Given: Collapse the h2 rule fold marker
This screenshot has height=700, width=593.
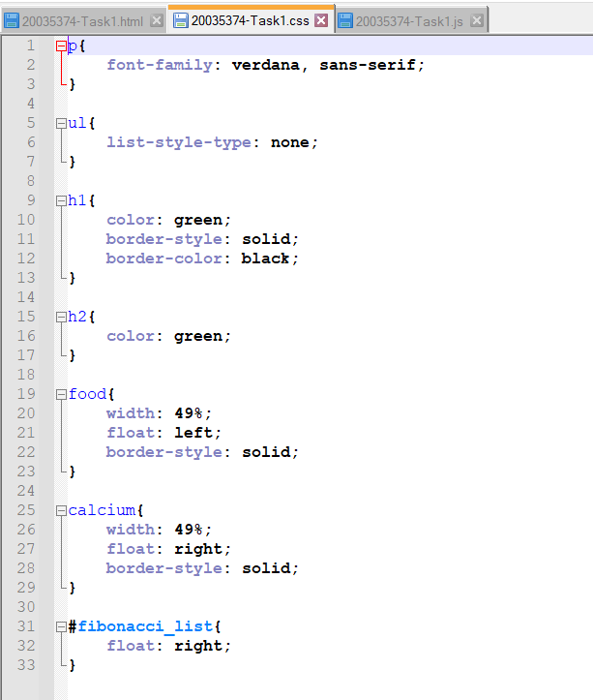Looking at the screenshot, I should click(x=61, y=317).
